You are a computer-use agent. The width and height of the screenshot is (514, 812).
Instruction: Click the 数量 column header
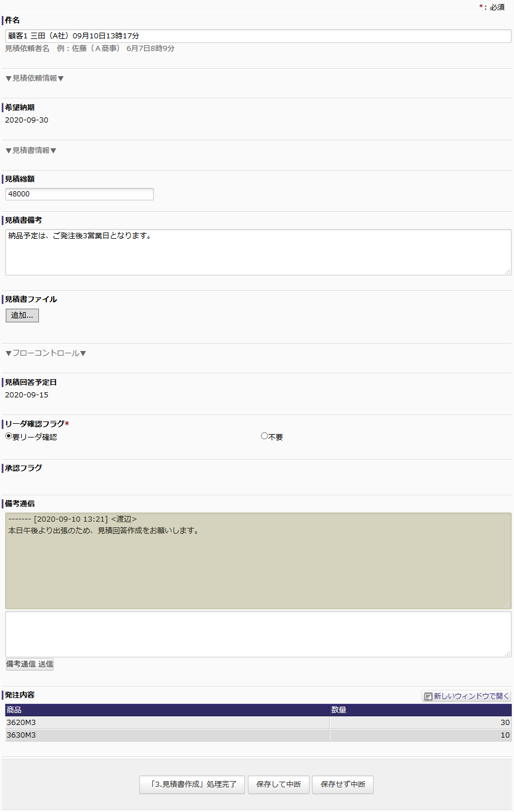click(x=339, y=710)
